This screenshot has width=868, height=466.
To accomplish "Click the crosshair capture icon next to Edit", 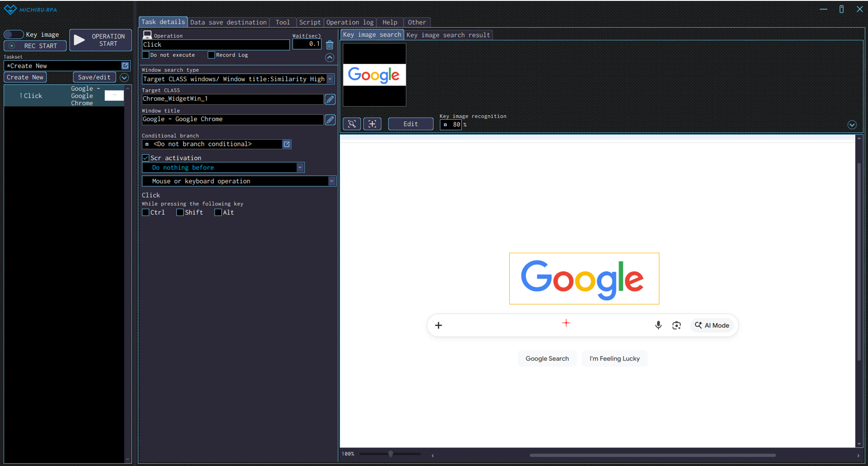I will point(372,124).
